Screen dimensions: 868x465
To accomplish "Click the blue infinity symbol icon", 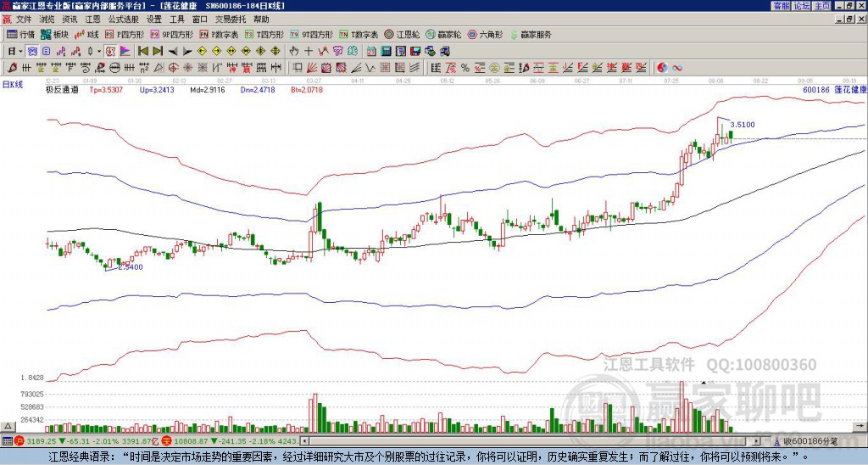I will (676, 68).
